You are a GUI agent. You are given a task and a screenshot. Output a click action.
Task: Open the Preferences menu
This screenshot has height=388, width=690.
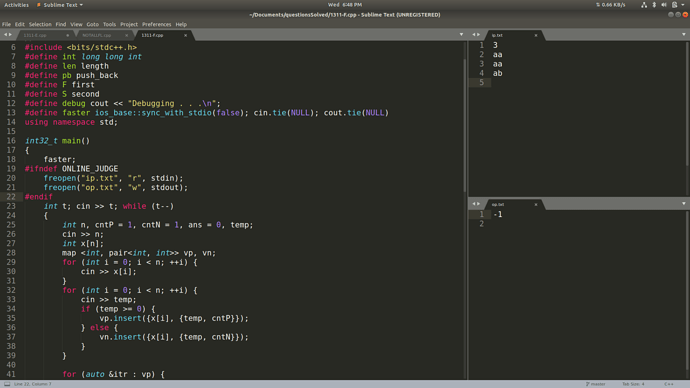tap(156, 25)
